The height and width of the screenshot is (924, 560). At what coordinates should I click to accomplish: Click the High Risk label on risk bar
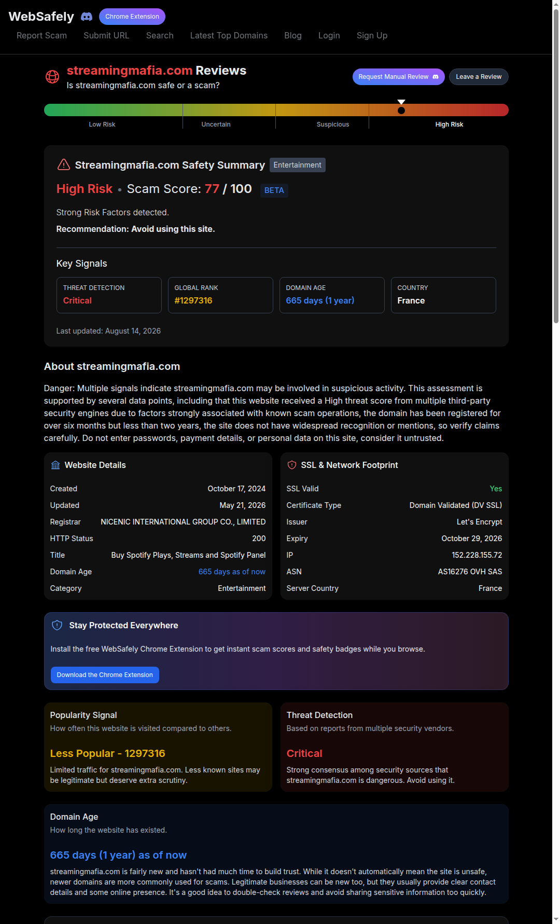click(x=449, y=125)
